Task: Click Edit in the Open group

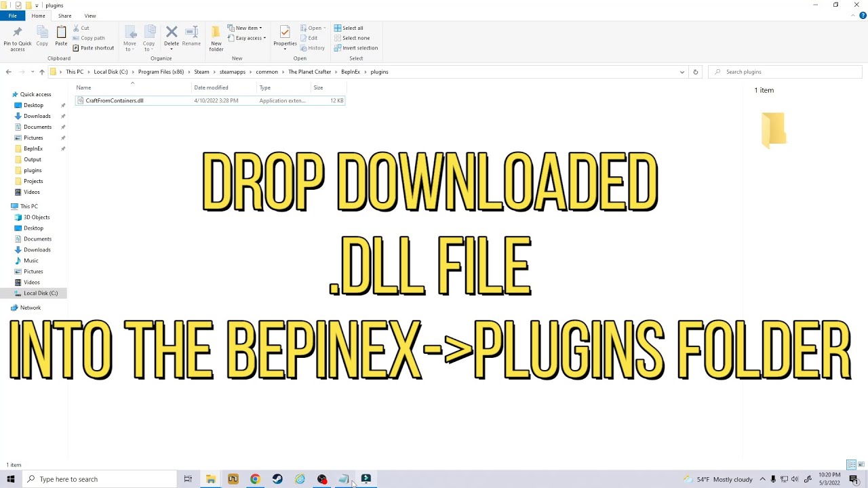Action: tap(309, 38)
